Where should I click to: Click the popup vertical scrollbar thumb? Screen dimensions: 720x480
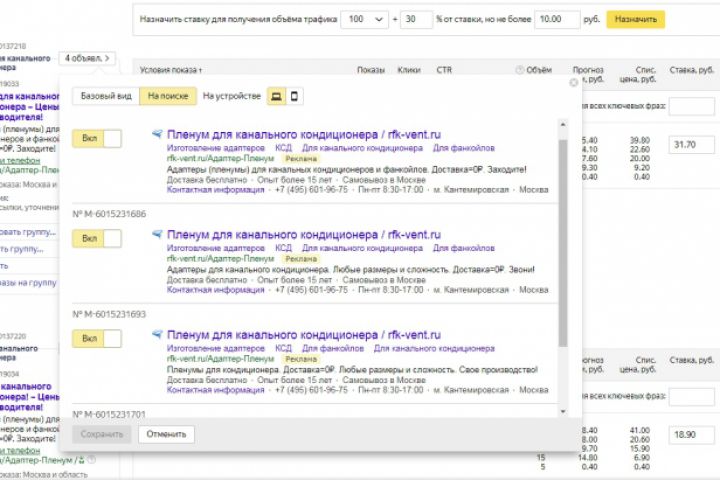[x=563, y=243]
